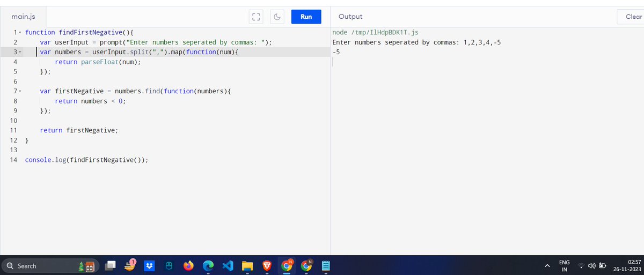Open the ENG IN language switcher
Image resolution: width=644 pixels, height=275 pixels.
(x=565, y=265)
